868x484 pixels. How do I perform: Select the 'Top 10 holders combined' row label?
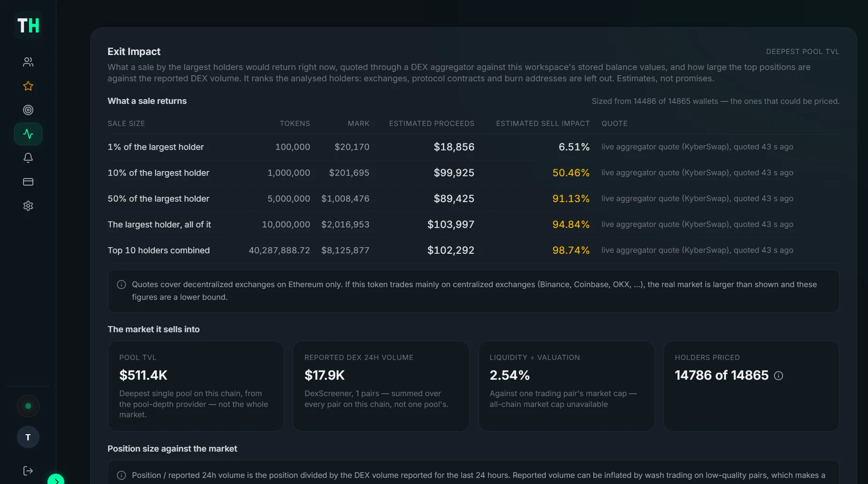pos(159,250)
